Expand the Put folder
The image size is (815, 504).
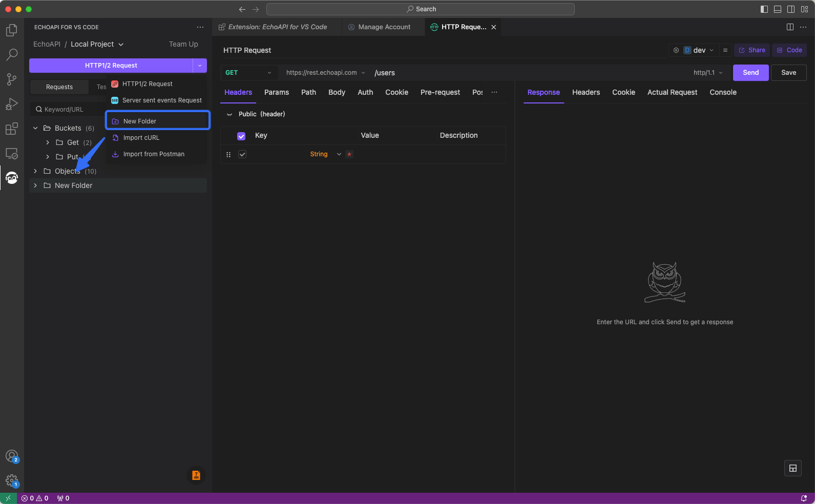[48, 157]
